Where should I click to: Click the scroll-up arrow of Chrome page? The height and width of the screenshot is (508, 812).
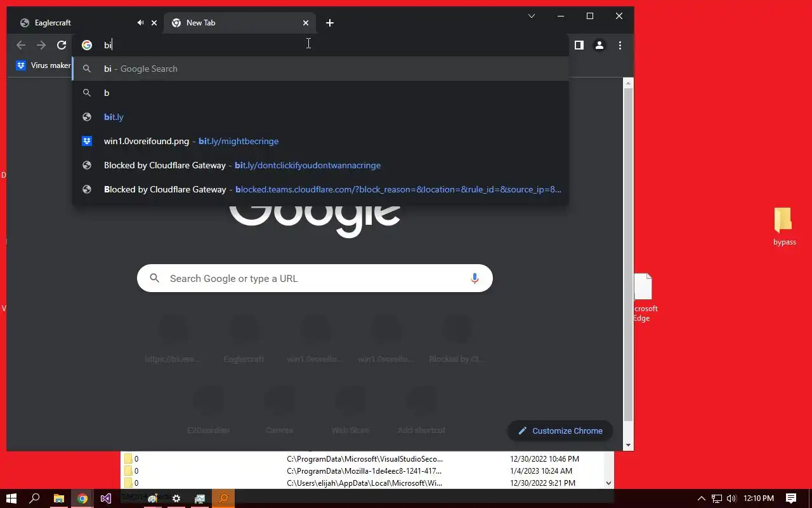(x=628, y=83)
